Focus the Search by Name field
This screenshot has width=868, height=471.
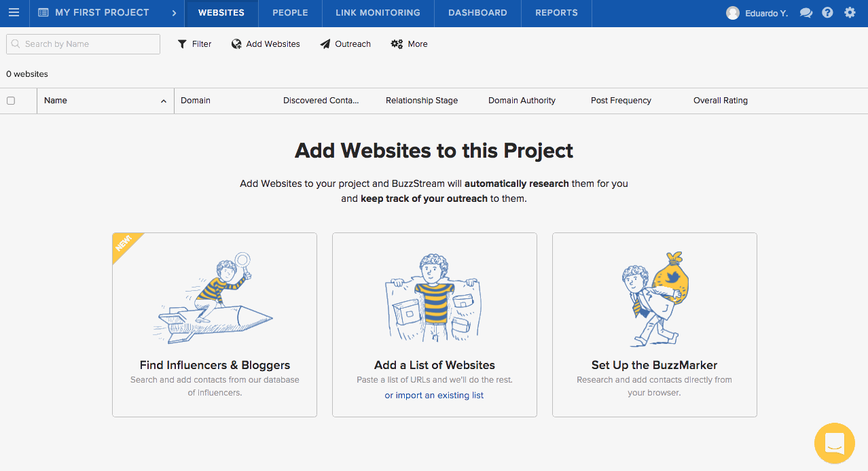point(84,44)
